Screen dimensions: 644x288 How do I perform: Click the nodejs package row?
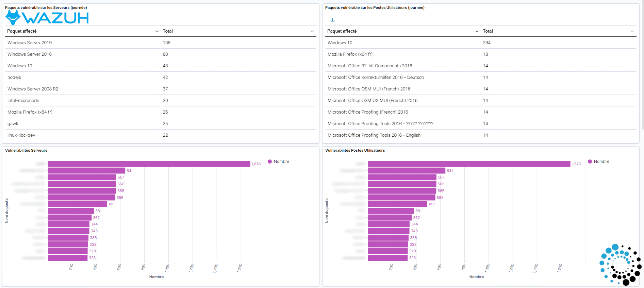[161, 78]
